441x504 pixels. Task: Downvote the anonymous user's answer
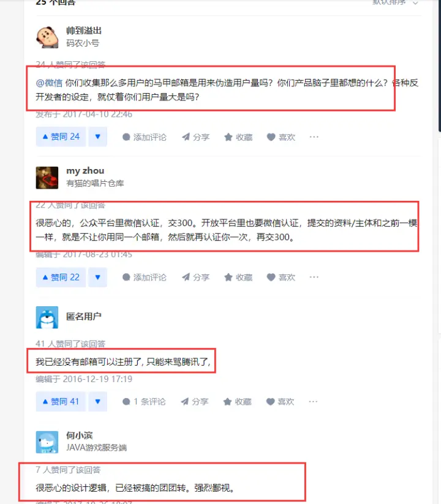click(x=98, y=402)
